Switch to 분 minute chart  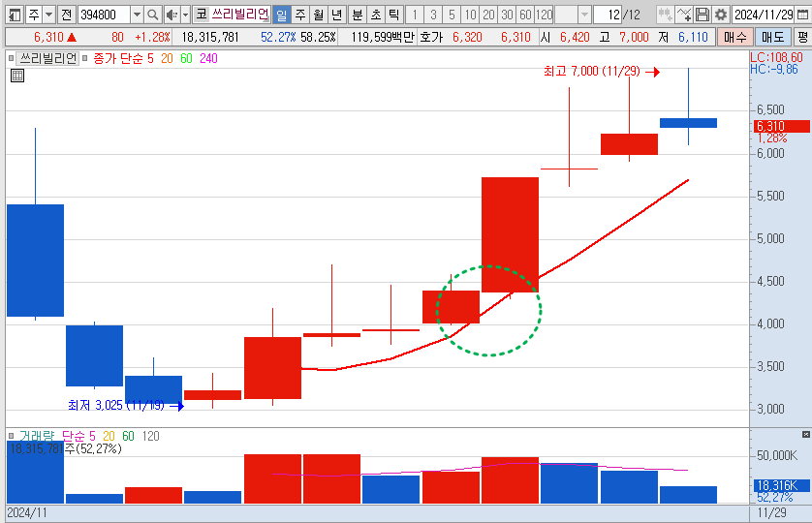click(x=358, y=15)
